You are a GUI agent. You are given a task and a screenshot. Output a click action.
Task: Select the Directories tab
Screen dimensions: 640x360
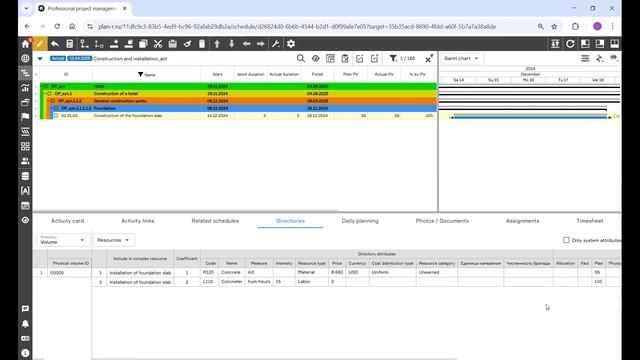290,221
